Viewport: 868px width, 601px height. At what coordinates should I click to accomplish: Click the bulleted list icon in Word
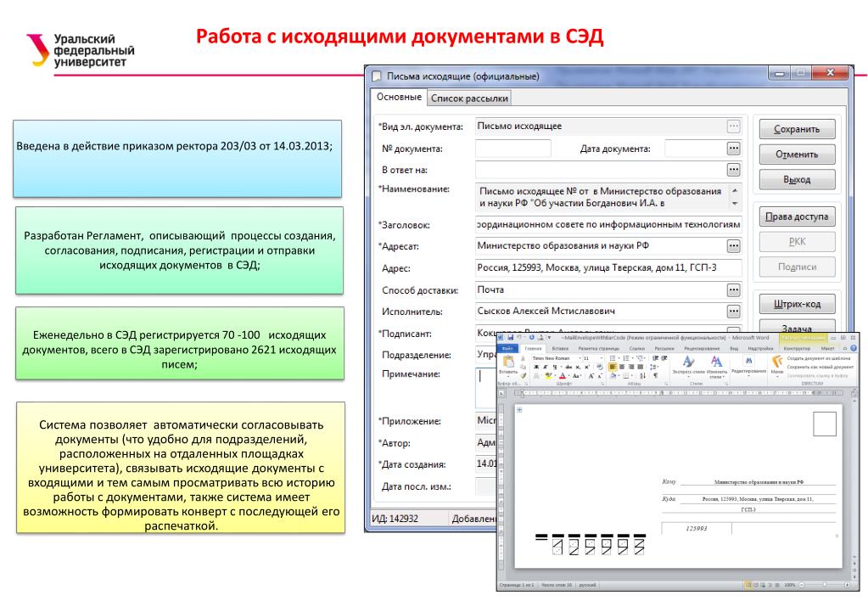coord(613,358)
